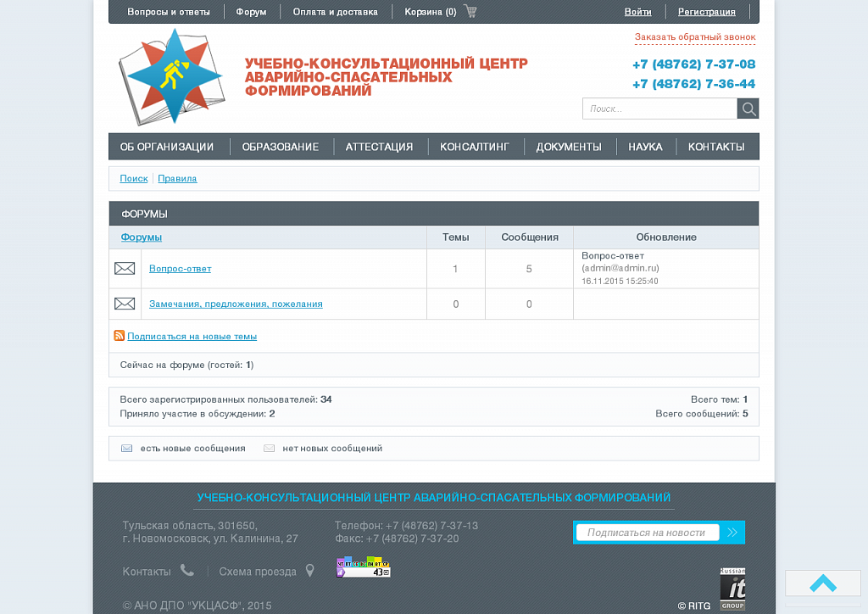This screenshot has width=868, height=614.
Task: Open the ОБ ОРГАНИЗАЦИИ menu
Action: 167,147
